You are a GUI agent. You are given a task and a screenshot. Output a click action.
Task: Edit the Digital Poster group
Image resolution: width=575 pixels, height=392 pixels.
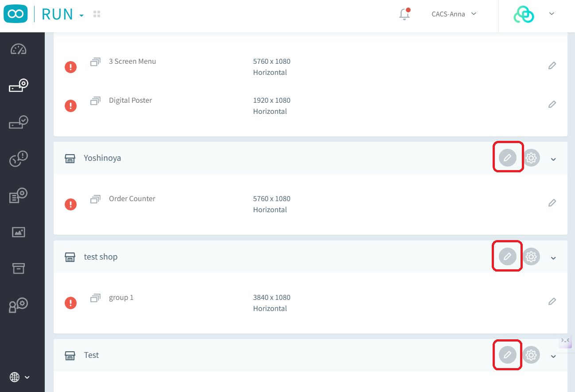click(552, 105)
